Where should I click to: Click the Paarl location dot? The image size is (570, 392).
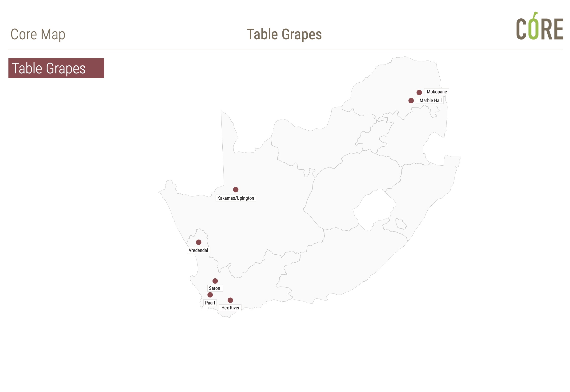(210, 295)
